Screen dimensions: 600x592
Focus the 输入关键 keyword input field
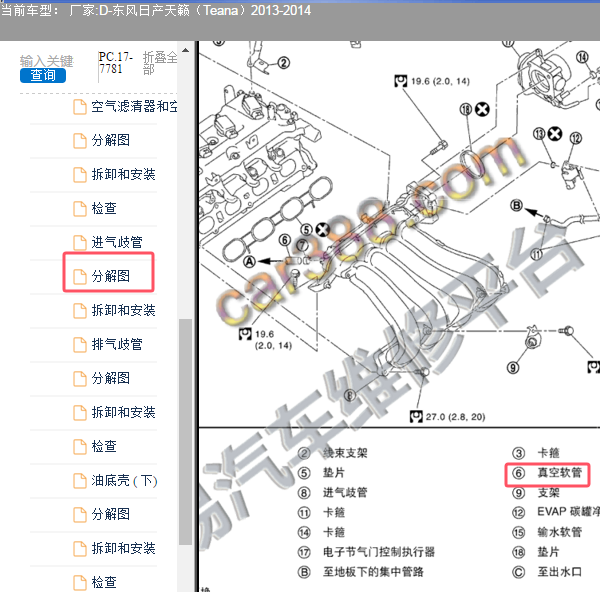pyautogui.click(x=46, y=61)
